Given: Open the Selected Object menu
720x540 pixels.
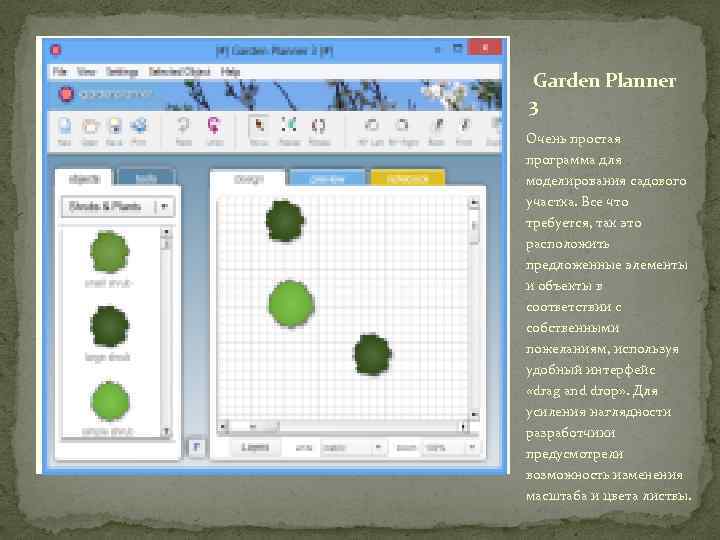Looking at the screenshot, I should point(179,72).
